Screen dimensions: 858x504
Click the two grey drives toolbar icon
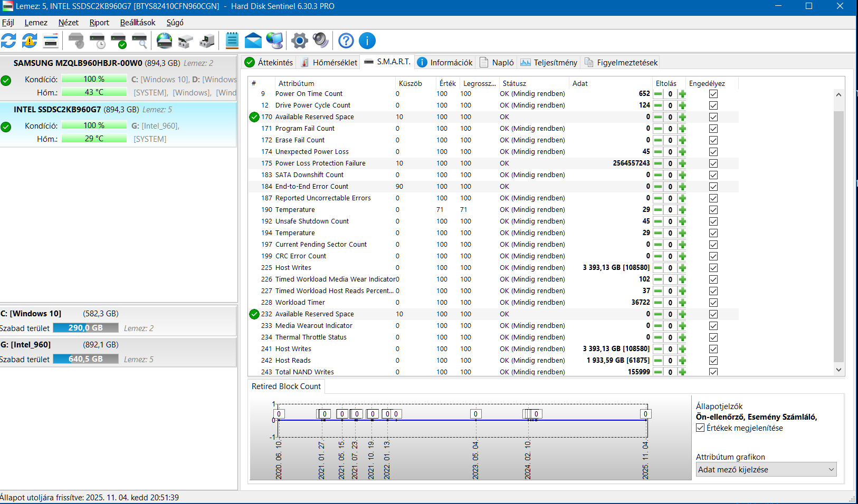[x=186, y=41]
